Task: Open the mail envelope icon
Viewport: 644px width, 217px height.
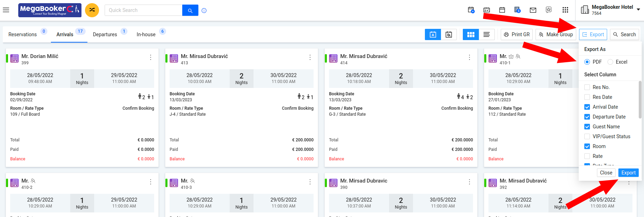Action: pos(533,10)
